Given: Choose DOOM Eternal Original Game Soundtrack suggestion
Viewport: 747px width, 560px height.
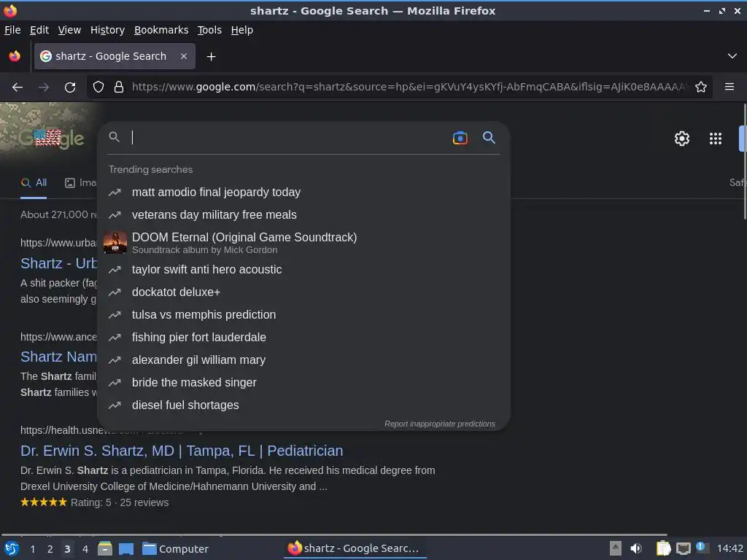Looking at the screenshot, I should (303, 242).
